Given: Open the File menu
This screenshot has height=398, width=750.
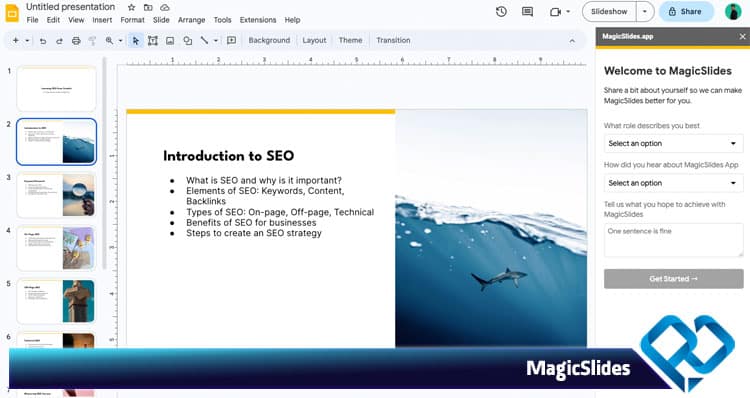Looking at the screenshot, I should pyautogui.click(x=33, y=20).
